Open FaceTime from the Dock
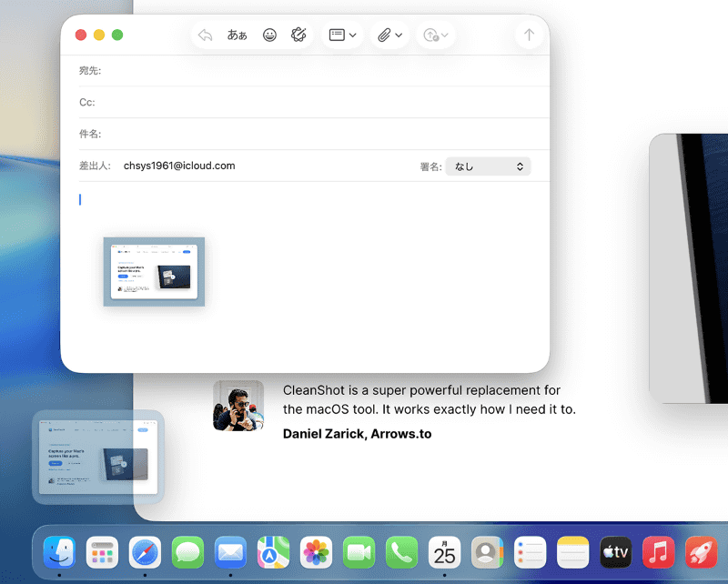This screenshot has height=584, width=728. pyautogui.click(x=359, y=552)
